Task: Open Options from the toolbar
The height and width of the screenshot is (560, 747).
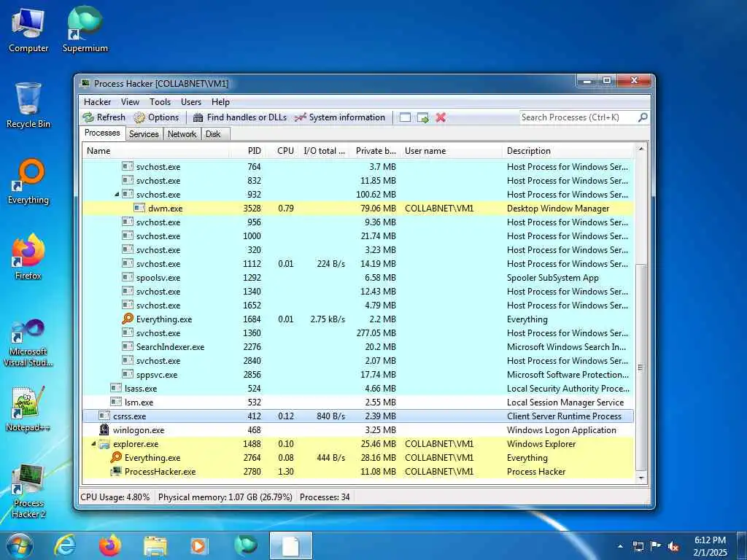Action: pos(156,117)
